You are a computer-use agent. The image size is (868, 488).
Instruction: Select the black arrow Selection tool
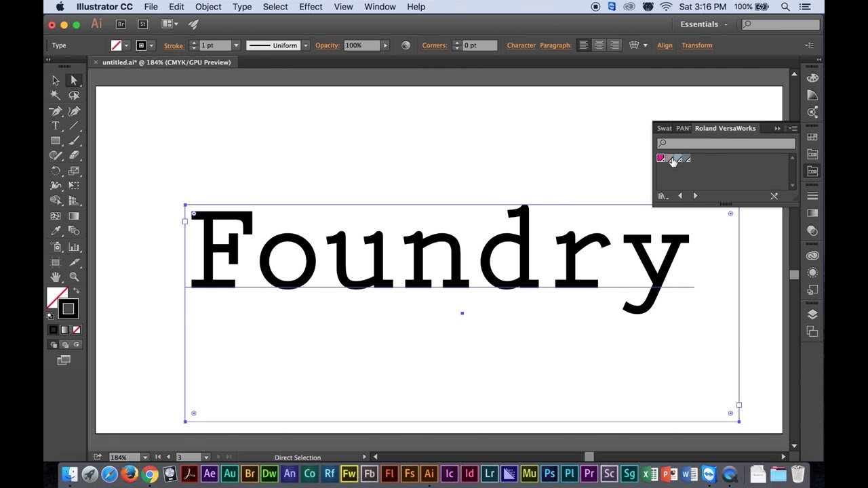pos(56,81)
